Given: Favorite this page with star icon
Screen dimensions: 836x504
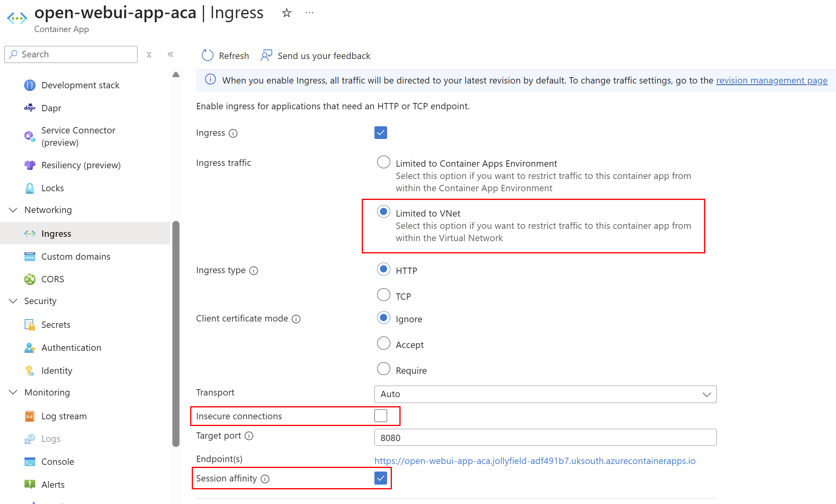Looking at the screenshot, I should click(x=286, y=13).
